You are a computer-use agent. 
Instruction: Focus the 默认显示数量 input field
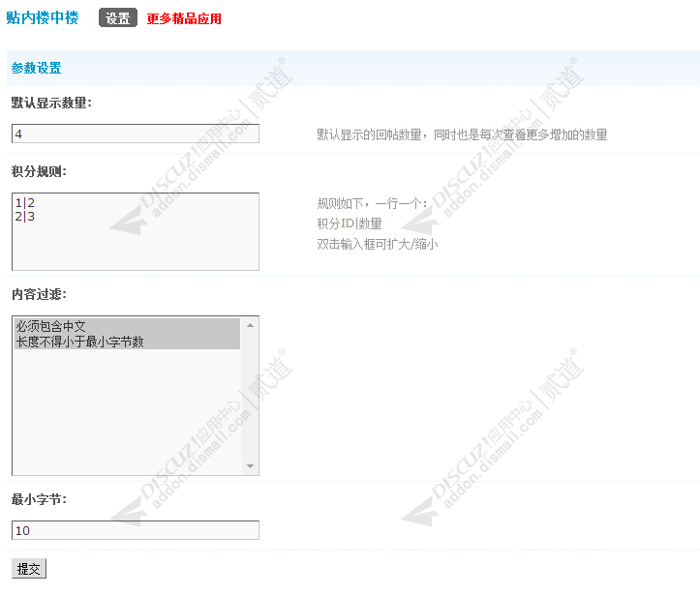pos(136,134)
